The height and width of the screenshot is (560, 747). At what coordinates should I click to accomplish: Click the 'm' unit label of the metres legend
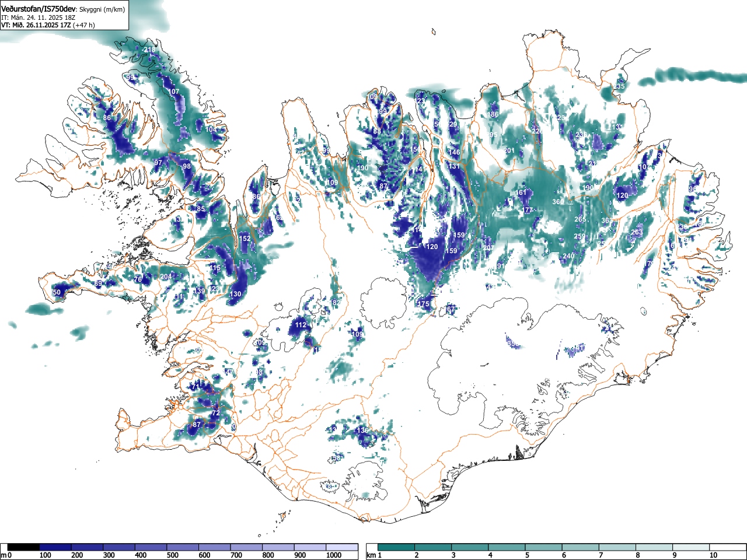click(4, 555)
